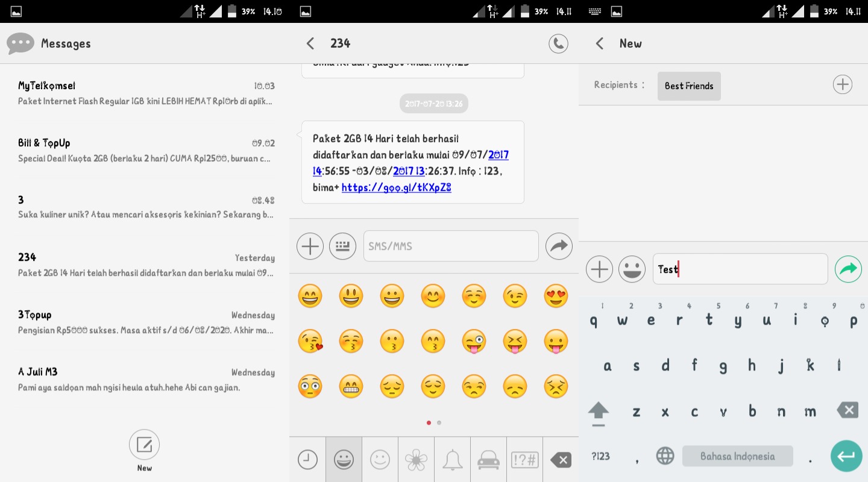Tap the New message compose icon
The width and height of the screenshot is (868, 482).
[144, 445]
